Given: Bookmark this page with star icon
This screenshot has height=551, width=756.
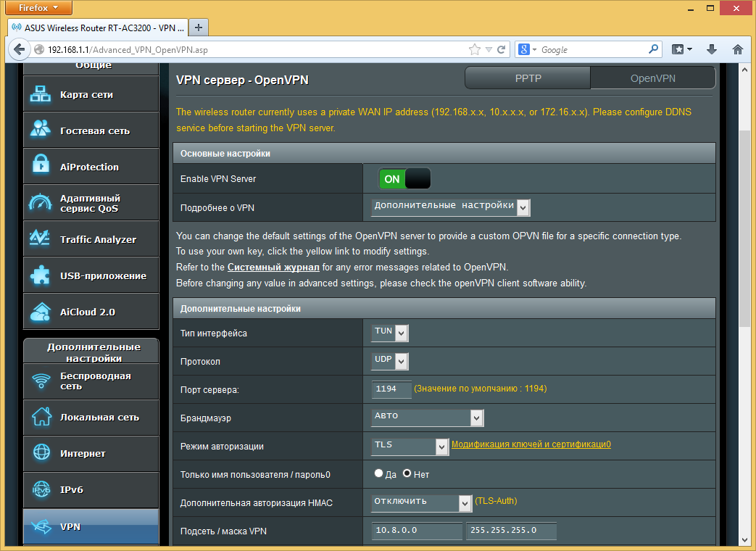Looking at the screenshot, I should tap(475, 49).
